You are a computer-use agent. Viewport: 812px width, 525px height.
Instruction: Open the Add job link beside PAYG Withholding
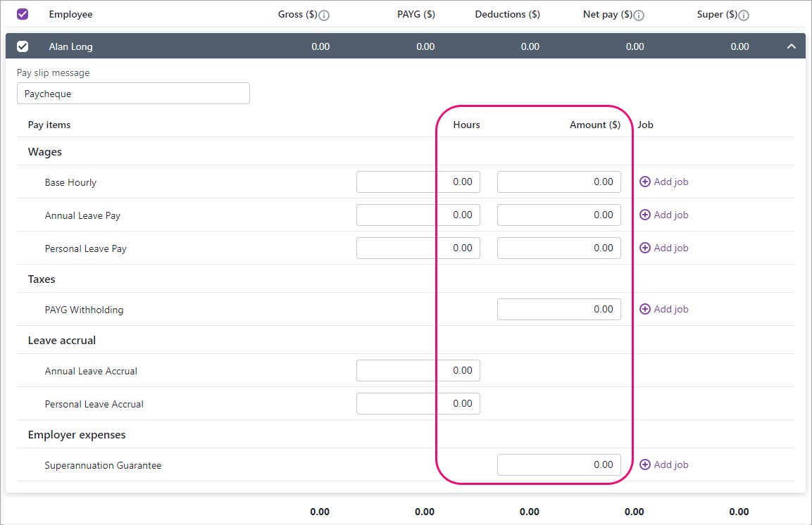point(670,309)
